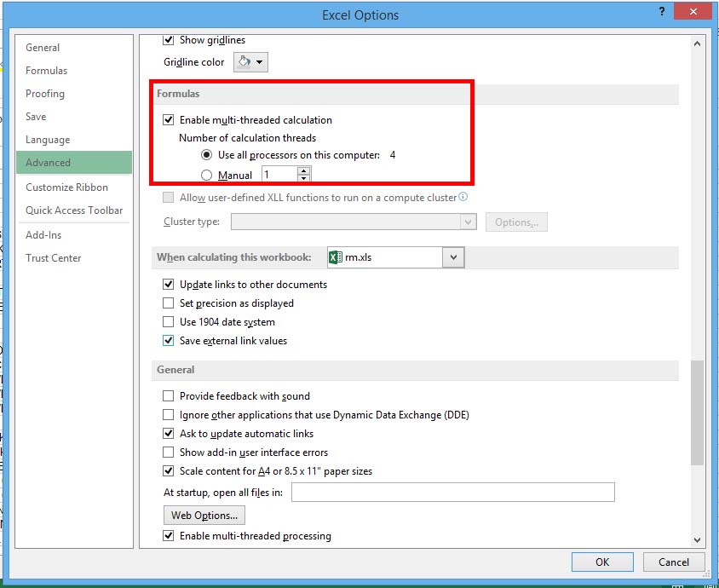Screen dimensions: 719x588
Task: Decrement Manual thread count with down arrow
Action: [x=304, y=177]
